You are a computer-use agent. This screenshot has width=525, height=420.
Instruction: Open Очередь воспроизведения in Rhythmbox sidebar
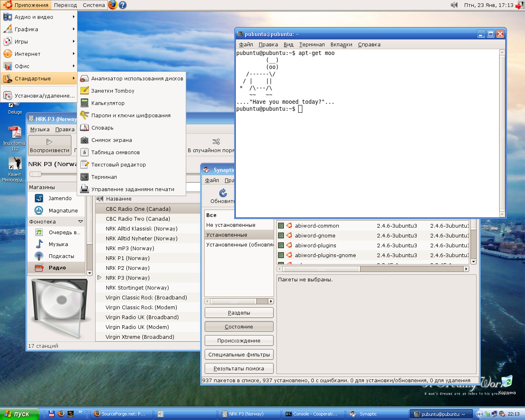pyautogui.click(x=57, y=232)
